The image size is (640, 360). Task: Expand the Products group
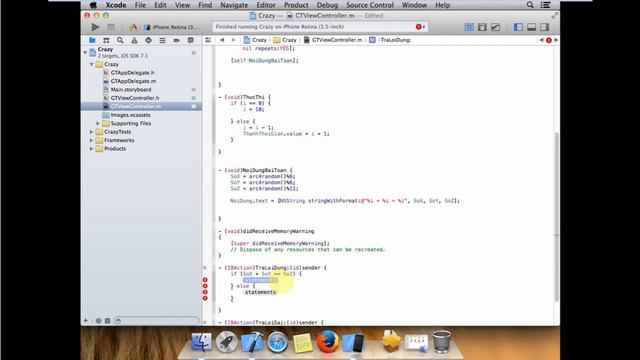91,149
